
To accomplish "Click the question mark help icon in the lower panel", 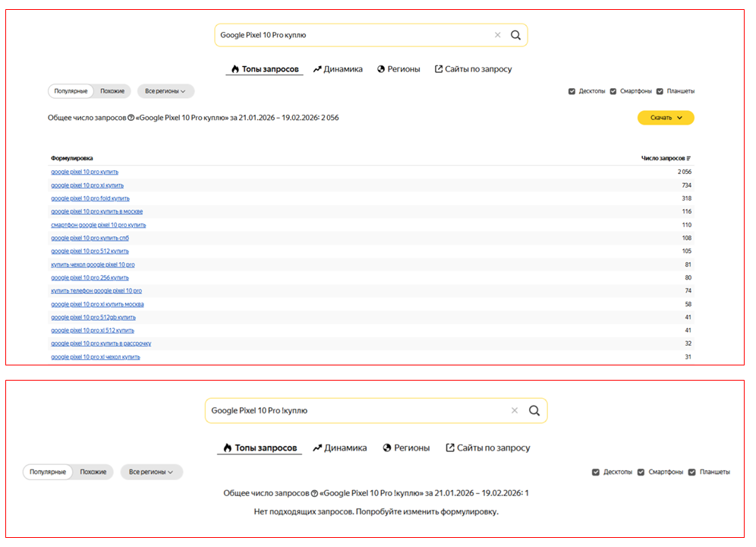I will (313, 493).
